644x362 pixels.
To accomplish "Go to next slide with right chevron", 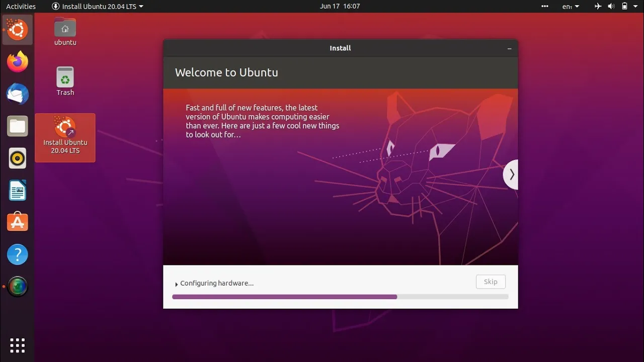I will (511, 174).
